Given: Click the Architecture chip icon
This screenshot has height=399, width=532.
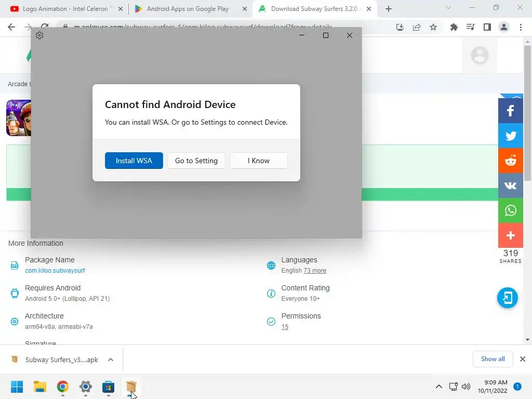Looking at the screenshot, I should tap(15, 321).
